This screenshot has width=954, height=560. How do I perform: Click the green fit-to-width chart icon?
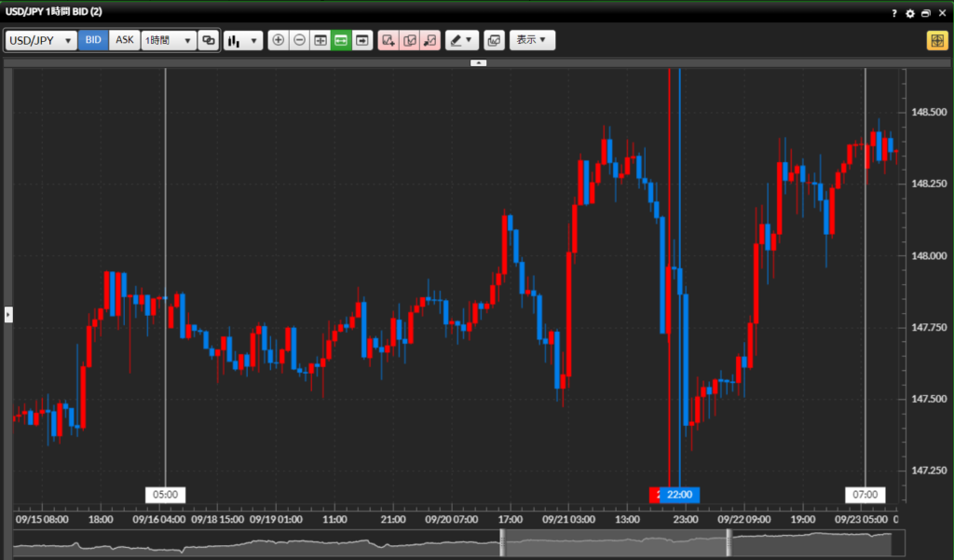point(341,41)
